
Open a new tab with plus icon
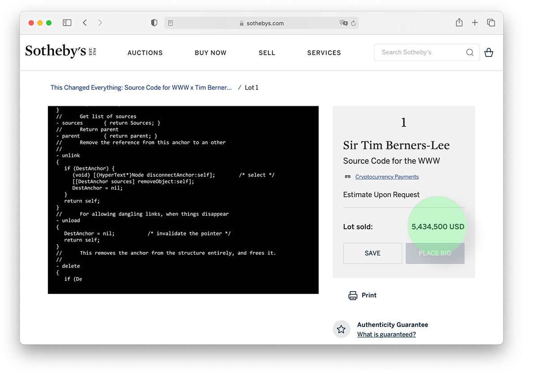click(475, 23)
